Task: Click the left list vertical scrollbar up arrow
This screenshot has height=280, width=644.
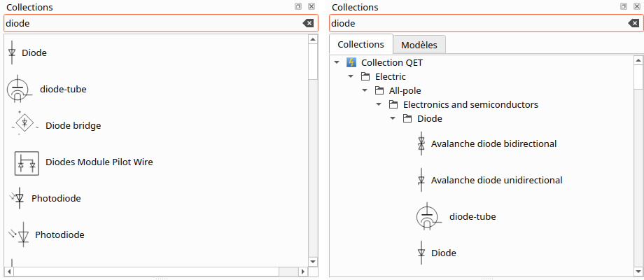Action: coord(313,39)
